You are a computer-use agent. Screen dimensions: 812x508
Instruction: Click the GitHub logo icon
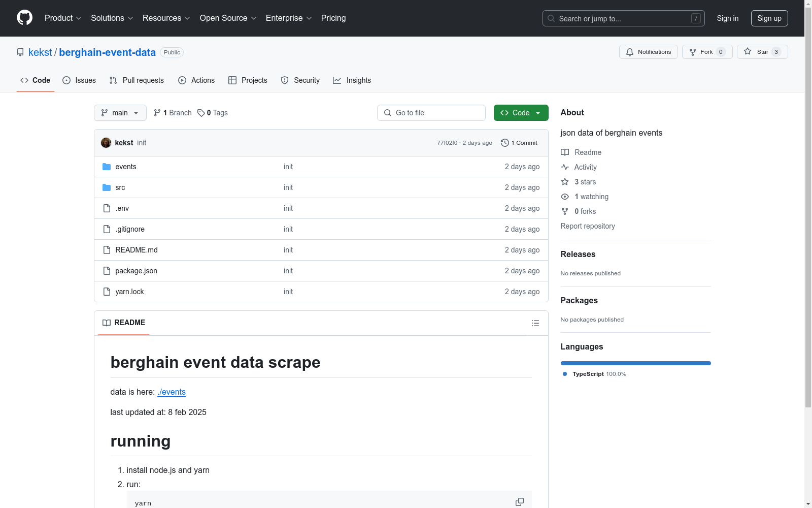pyautogui.click(x=24, y=18)
